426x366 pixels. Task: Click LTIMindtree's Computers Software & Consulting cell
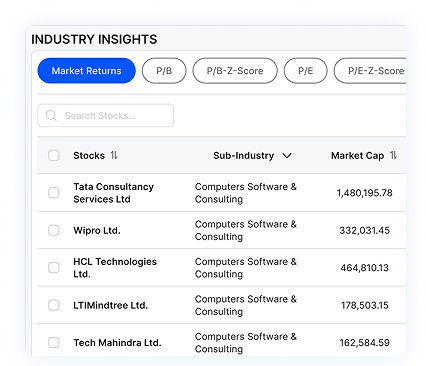click(246, 305)
